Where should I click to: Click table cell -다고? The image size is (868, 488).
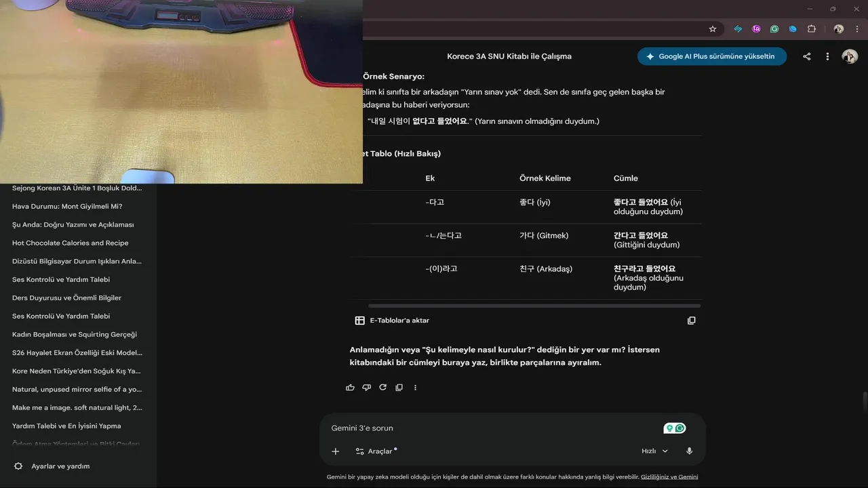click(x=435, y=202)
